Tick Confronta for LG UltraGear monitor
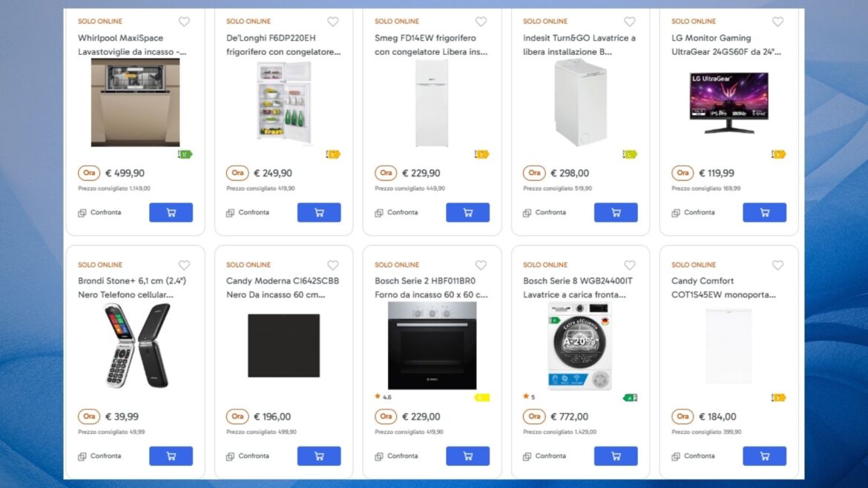Image resolution: width=868 pixels, height=488 pixels. pyautogui.click(x=676, y=213)
